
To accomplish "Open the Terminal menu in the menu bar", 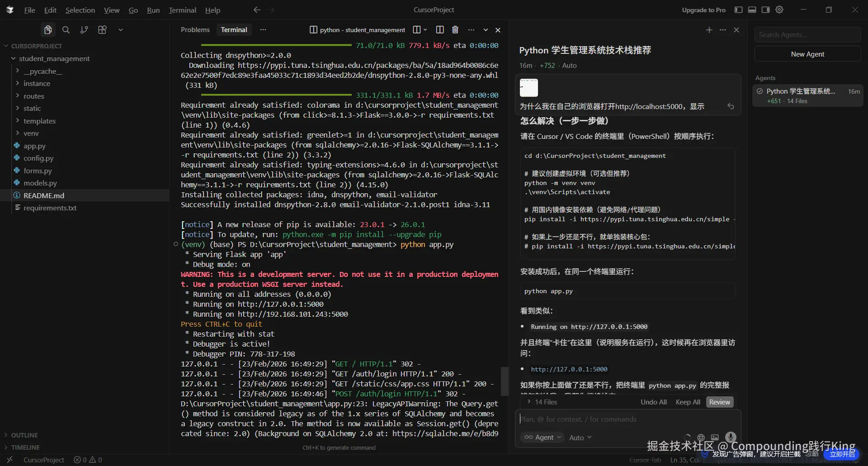I will (182, 10).
